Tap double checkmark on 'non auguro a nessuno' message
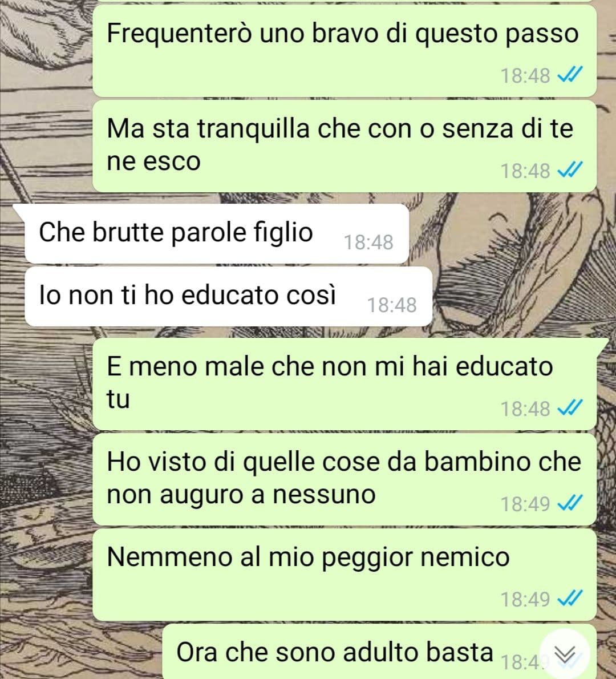Image resolution: width=616 pixels, height=679 pixels. tap(570, 503)
